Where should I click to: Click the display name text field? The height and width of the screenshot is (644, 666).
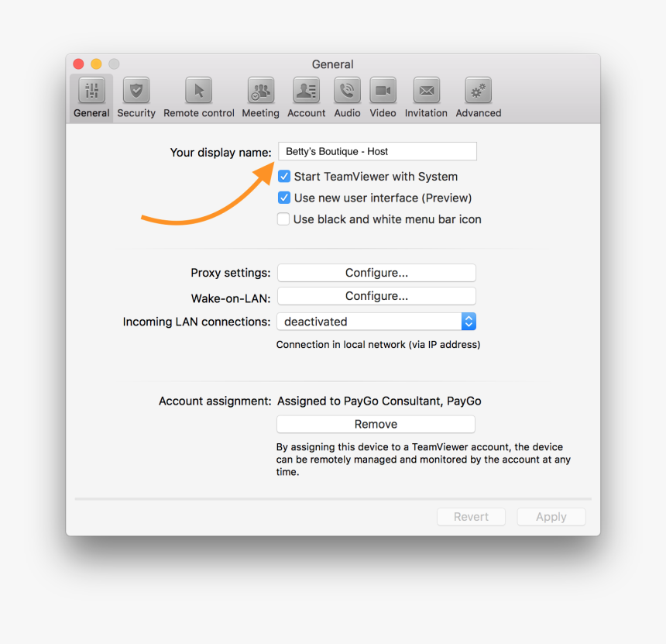tap(377, 151)
